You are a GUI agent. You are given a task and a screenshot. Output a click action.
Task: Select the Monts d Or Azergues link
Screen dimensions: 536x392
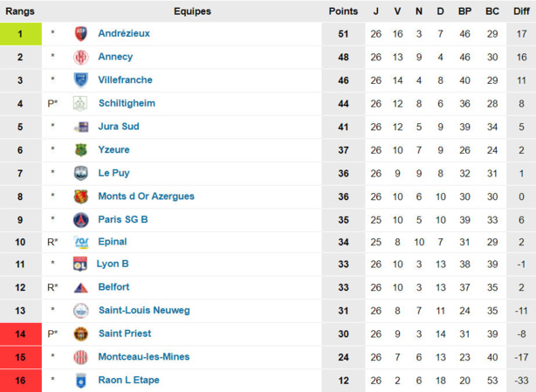[x=146, y=196]
